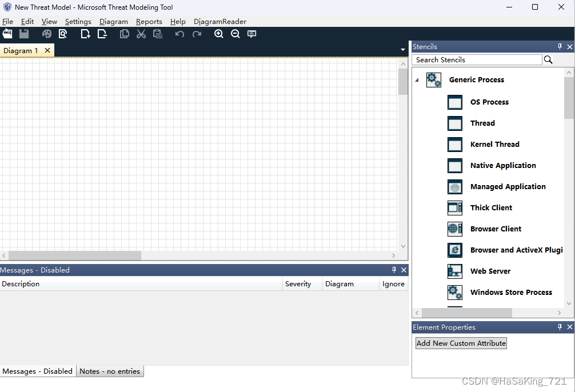This screenshot has height=392, width=575.
Task: Switch to Notes - no entries tab
Action: tap(110, 371)
